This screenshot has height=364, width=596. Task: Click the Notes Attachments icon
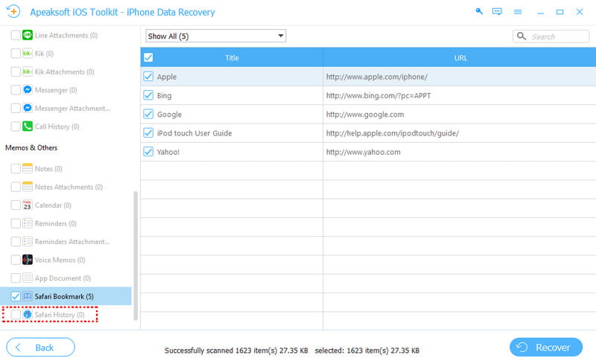28,187
